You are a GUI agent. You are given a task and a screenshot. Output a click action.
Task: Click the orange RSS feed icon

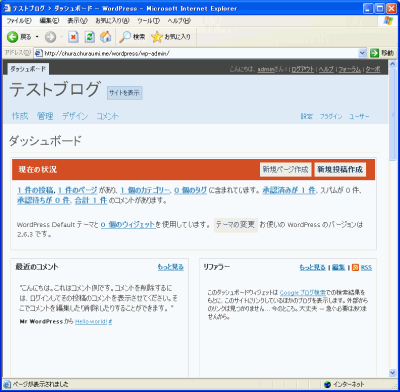(355, 267)
